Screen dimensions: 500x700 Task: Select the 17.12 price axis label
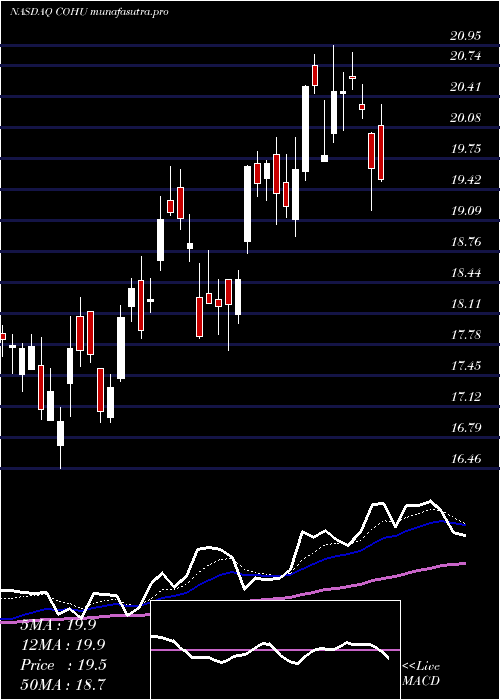[x=466, y=397]
